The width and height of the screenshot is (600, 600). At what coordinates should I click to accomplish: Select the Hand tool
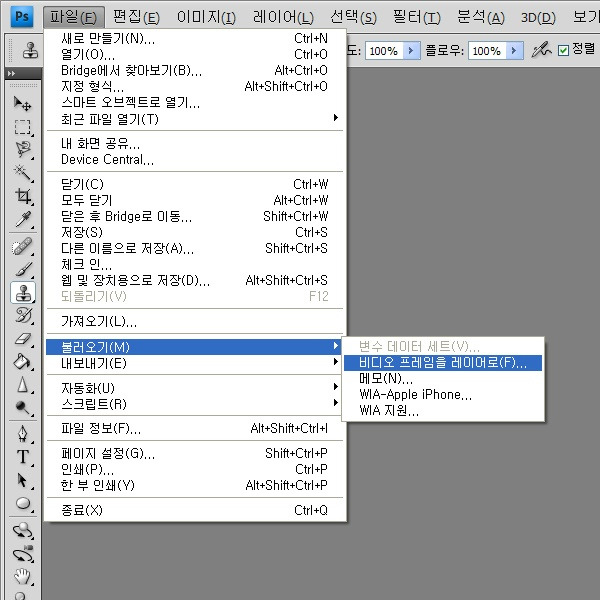23,576
